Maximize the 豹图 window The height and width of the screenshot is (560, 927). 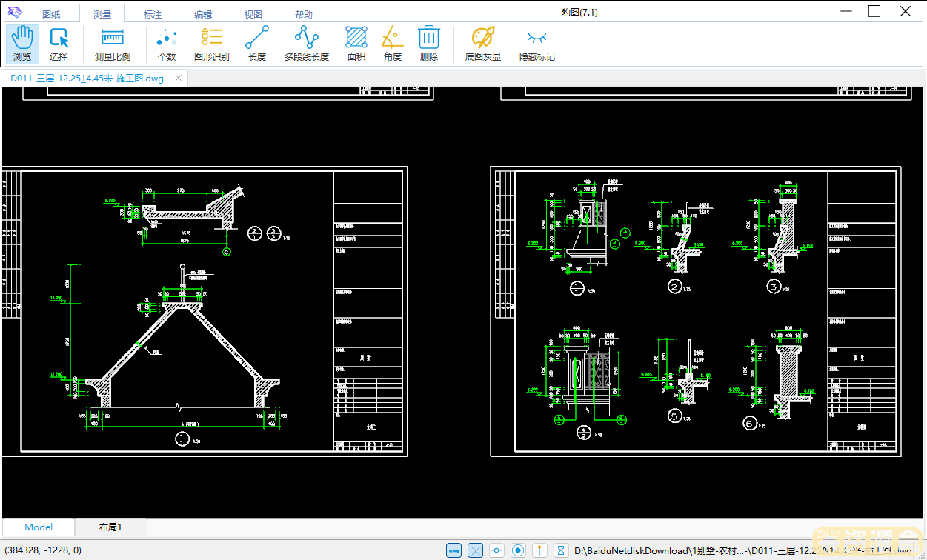[x=874, y=12]
